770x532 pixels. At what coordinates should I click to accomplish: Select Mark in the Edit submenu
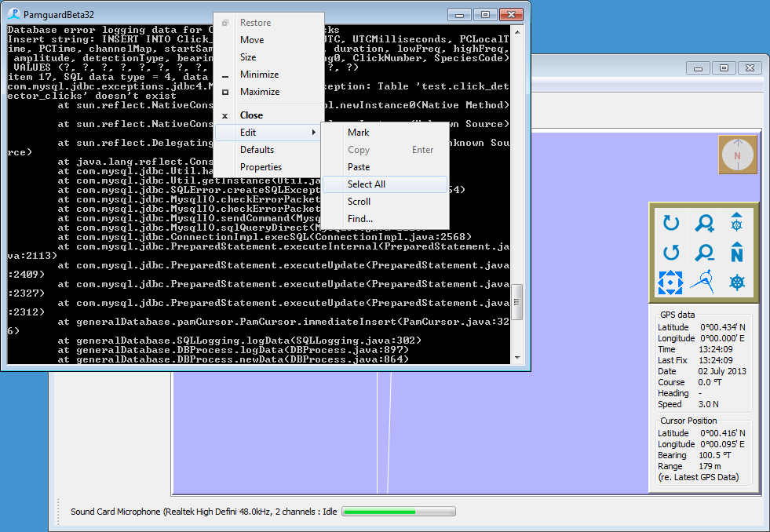coord(385,133)
